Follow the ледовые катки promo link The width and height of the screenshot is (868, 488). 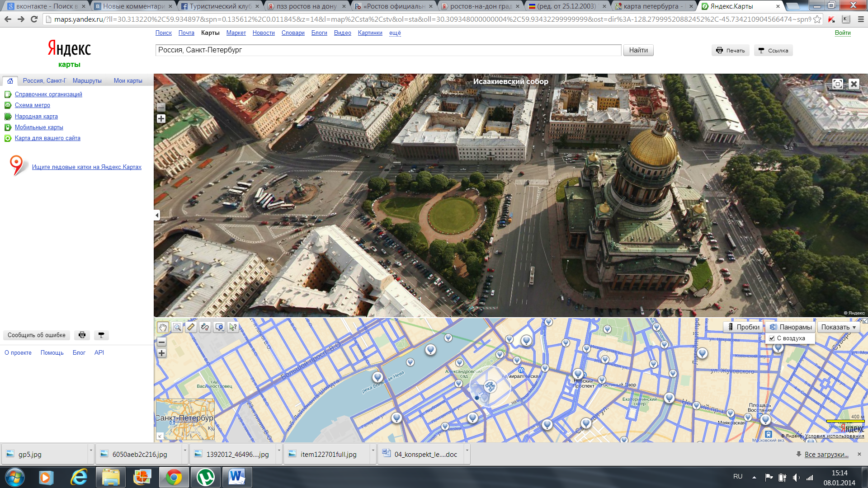coord(87,167)
